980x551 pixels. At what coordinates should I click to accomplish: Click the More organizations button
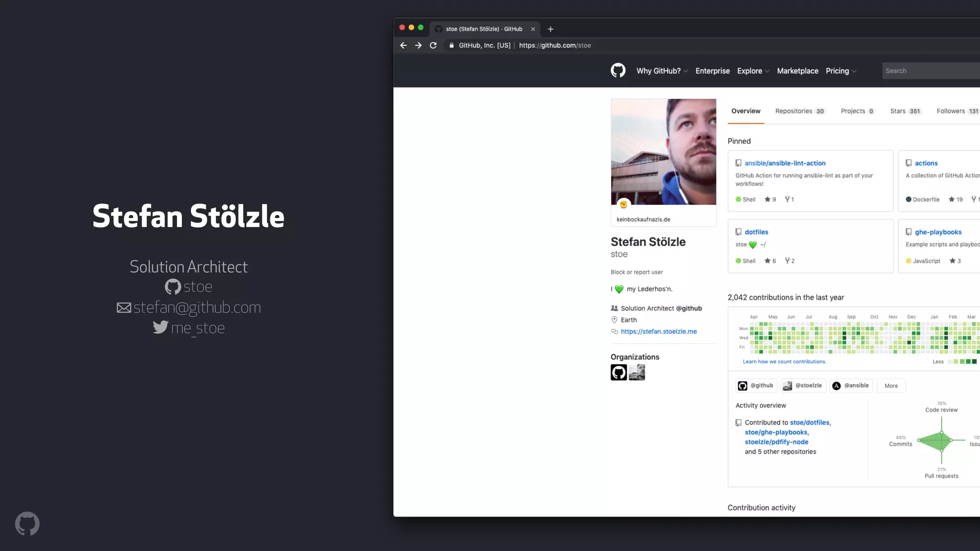pyautogui.click(x=891, y=386)
